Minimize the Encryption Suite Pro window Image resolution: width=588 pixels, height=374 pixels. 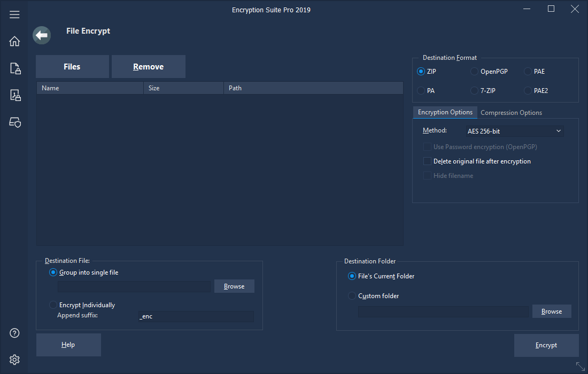527,9
